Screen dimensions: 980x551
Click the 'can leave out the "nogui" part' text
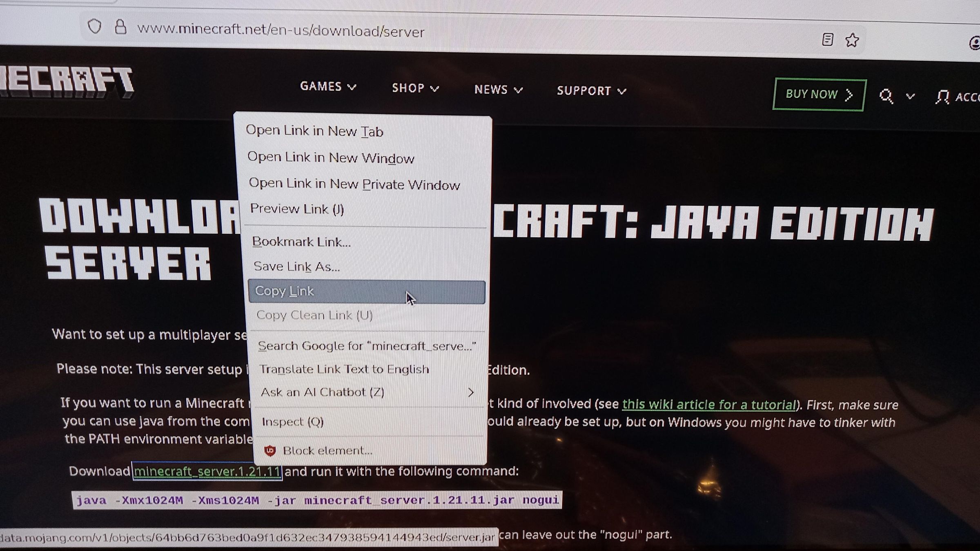(585, 534)
